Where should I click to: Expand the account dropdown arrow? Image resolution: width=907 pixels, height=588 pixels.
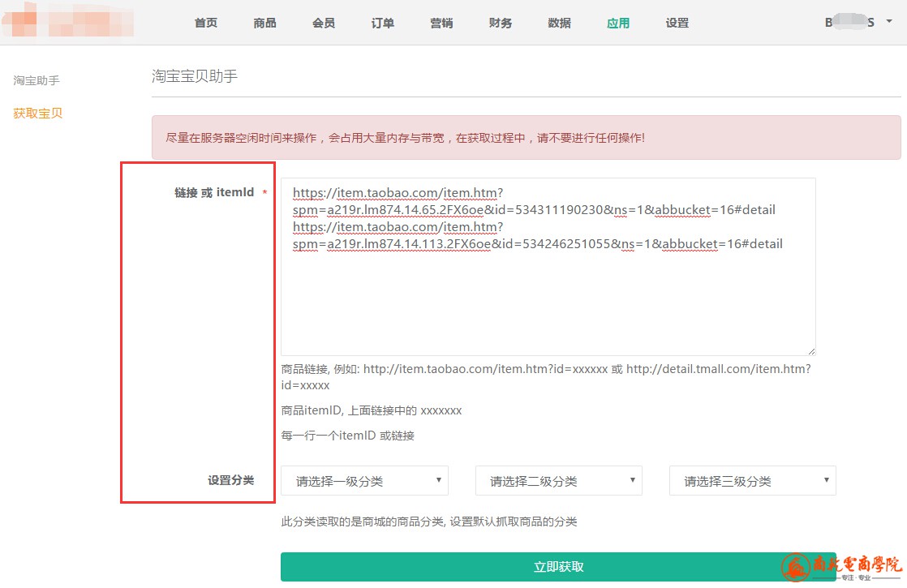click(x=889, y=21)
